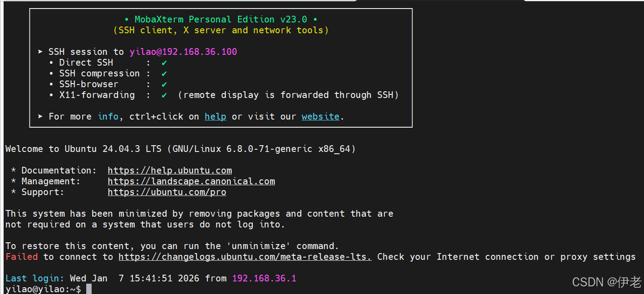Click the arrow bullet before 'For more info'
This screenshot has height=294, width=644.
tap(41, 117)
